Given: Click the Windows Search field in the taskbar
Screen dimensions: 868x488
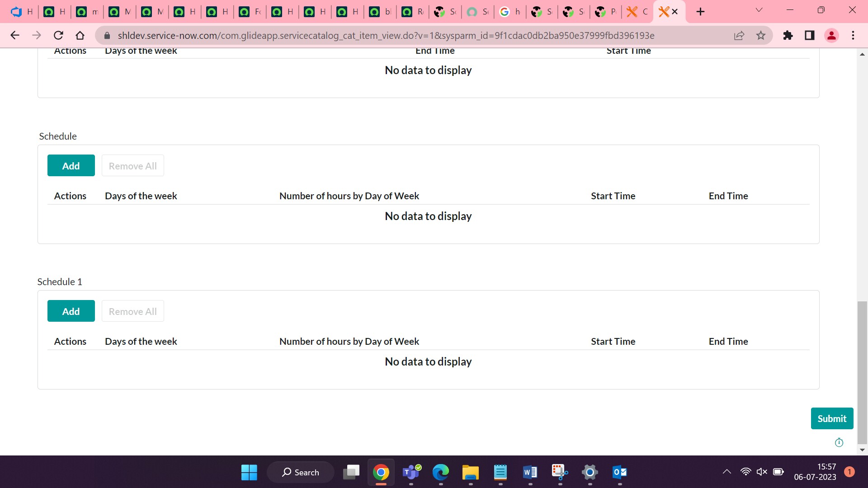Looking at the screenshot, I should click(300, 472).
